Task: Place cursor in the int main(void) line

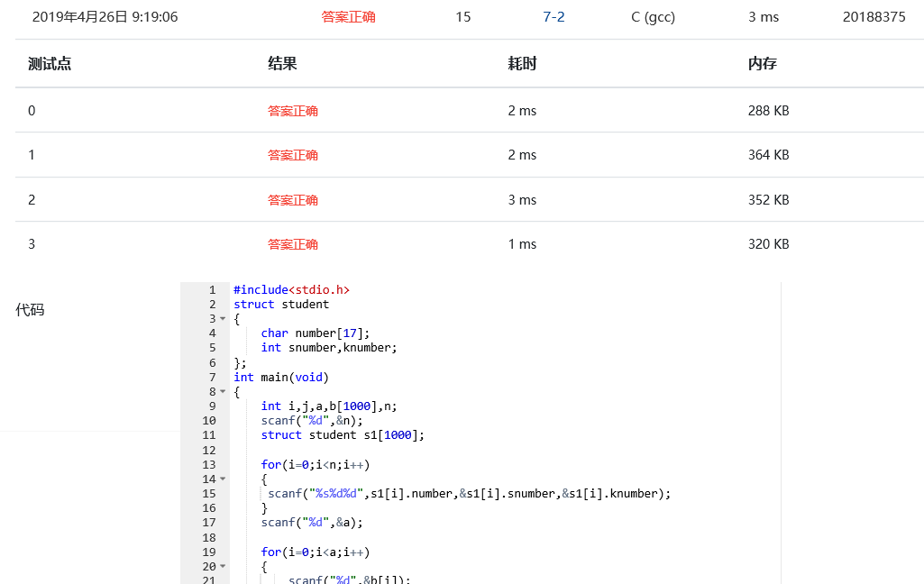Action: [281, 378]
